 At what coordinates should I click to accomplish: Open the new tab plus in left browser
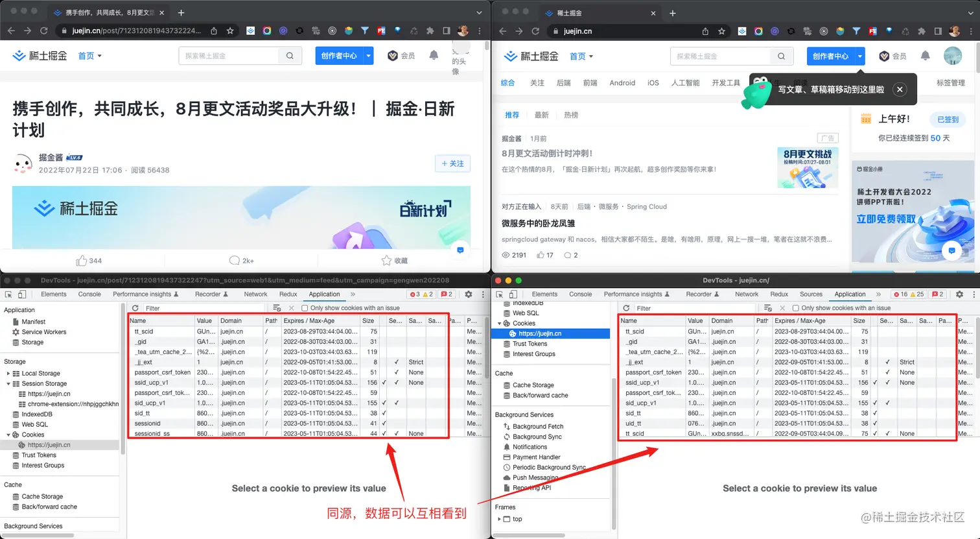click(x=181, y=12)
